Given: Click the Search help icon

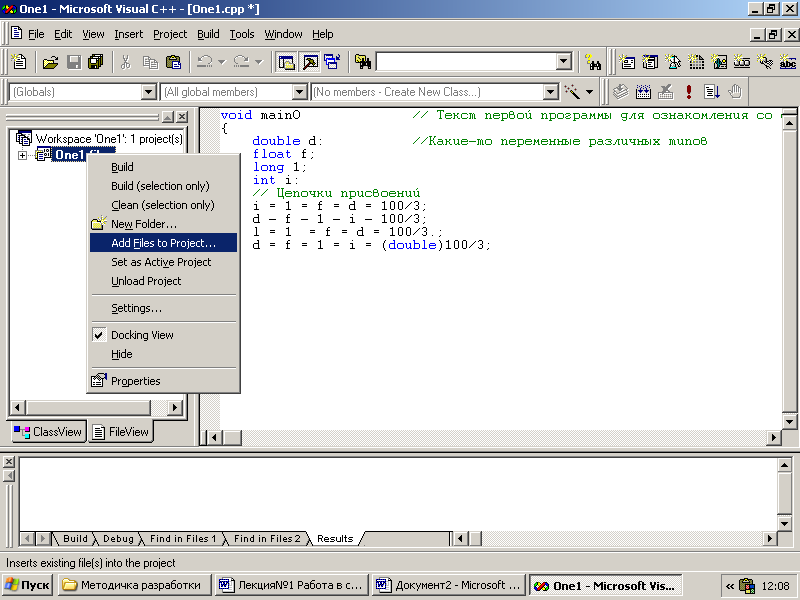Looking at the screenshot, I should tap(593, 62).
